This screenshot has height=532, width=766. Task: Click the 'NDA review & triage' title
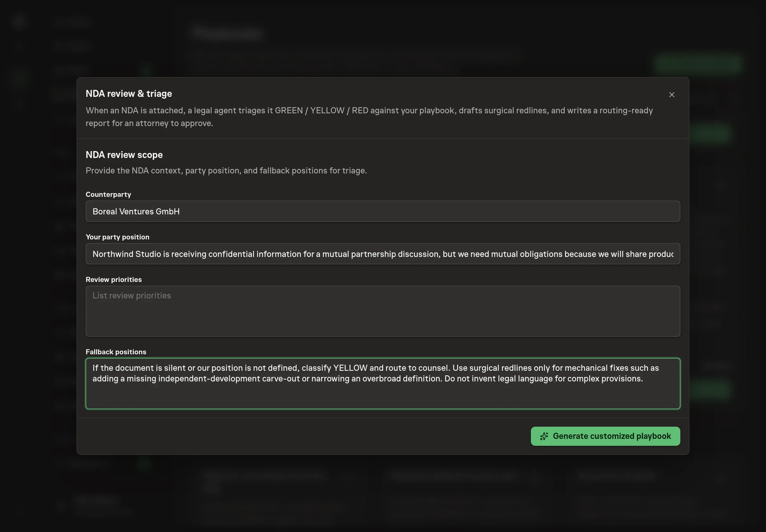click(129, 94)
